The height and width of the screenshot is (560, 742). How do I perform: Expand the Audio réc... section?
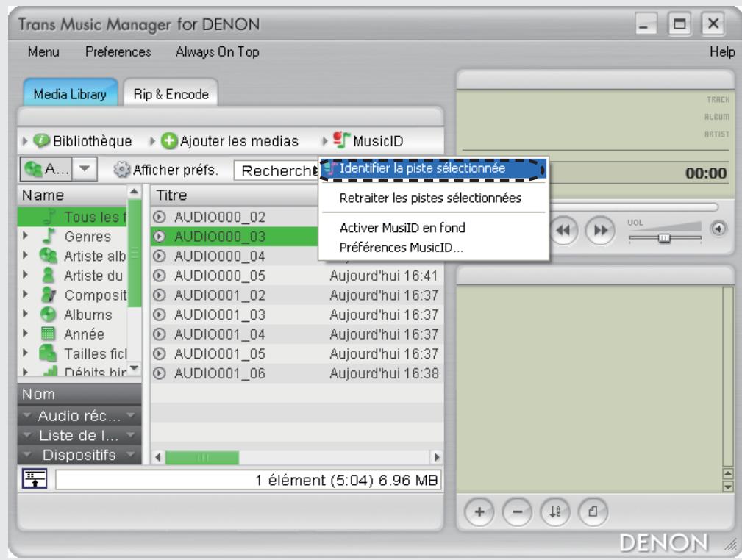coord(79,416)
